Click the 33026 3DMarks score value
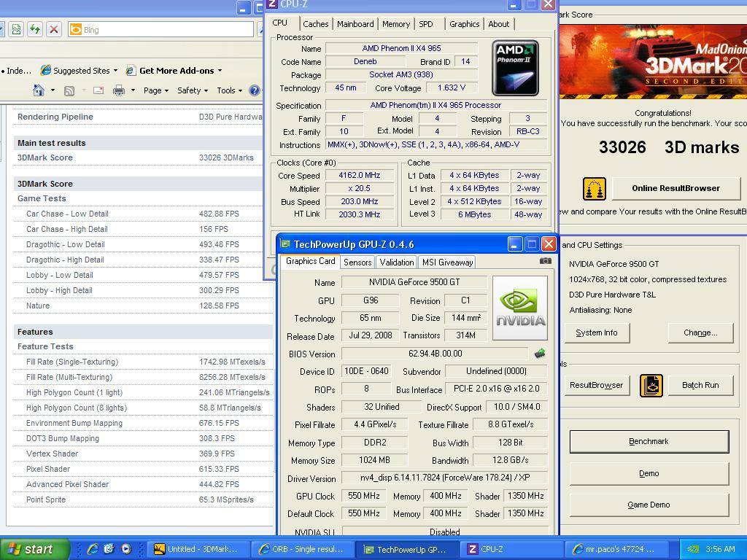 [226, 157]
